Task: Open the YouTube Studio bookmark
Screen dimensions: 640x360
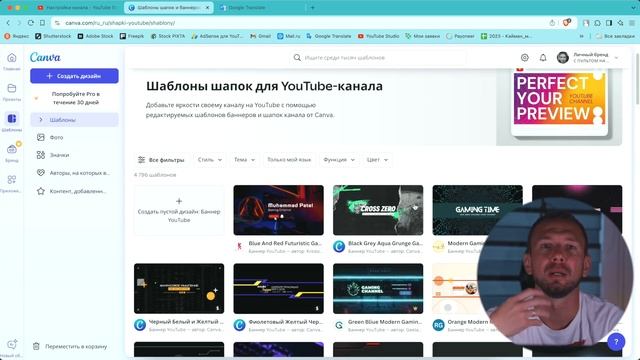Action: click(378, 36)
